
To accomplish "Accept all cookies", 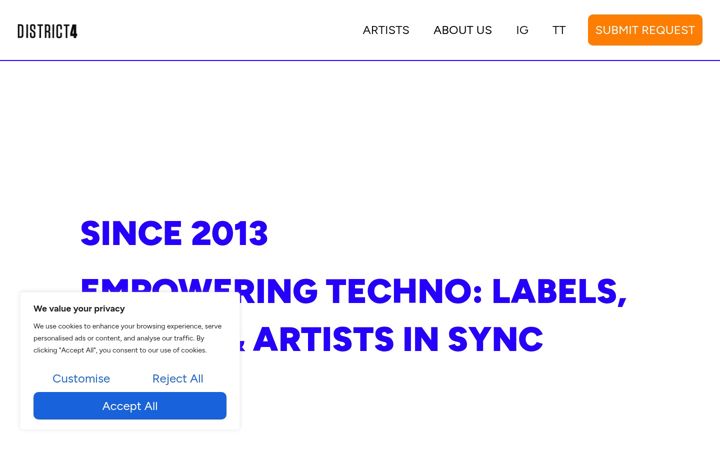I will [130, 405].
